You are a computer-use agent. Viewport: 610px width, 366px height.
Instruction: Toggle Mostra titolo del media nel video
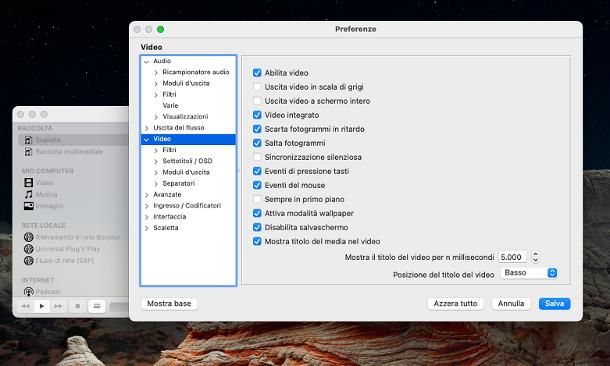[257, 241]
